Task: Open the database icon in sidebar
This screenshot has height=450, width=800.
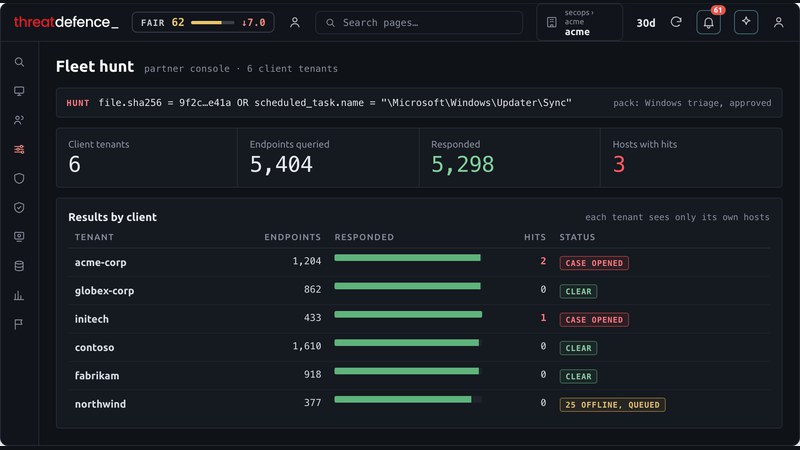Action: tap(19, 266)
